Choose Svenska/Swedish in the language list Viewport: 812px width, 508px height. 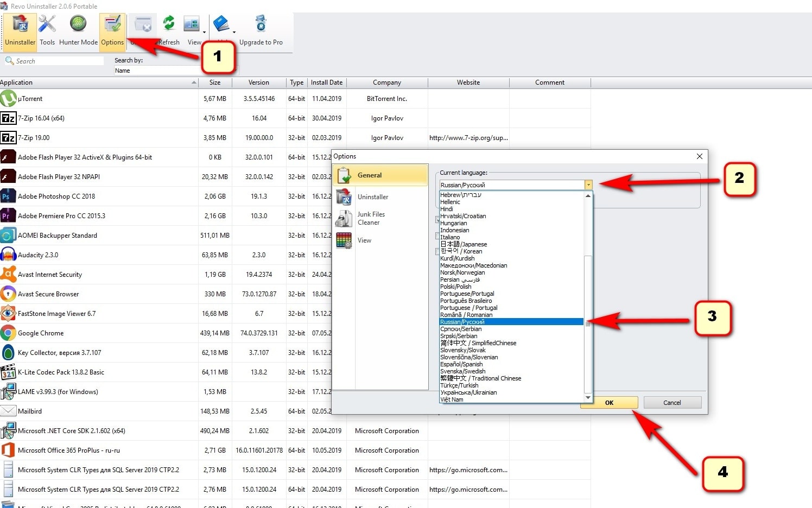[x=463, y=371]
